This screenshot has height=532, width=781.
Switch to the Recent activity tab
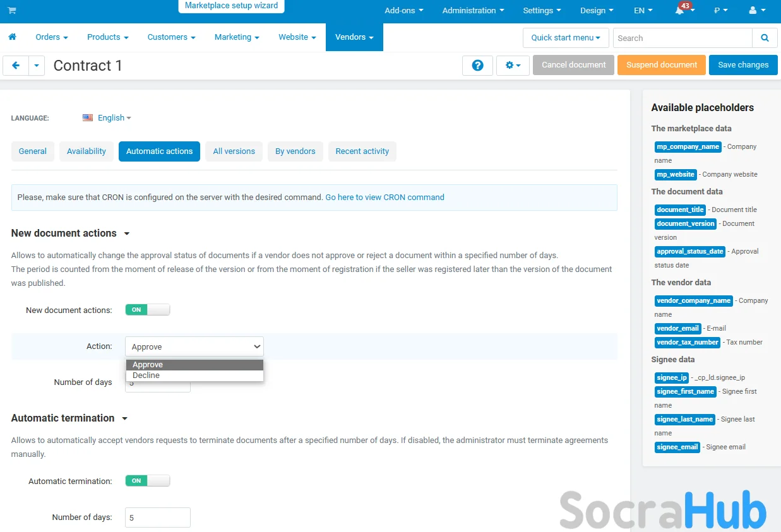(x=362, y=151)
